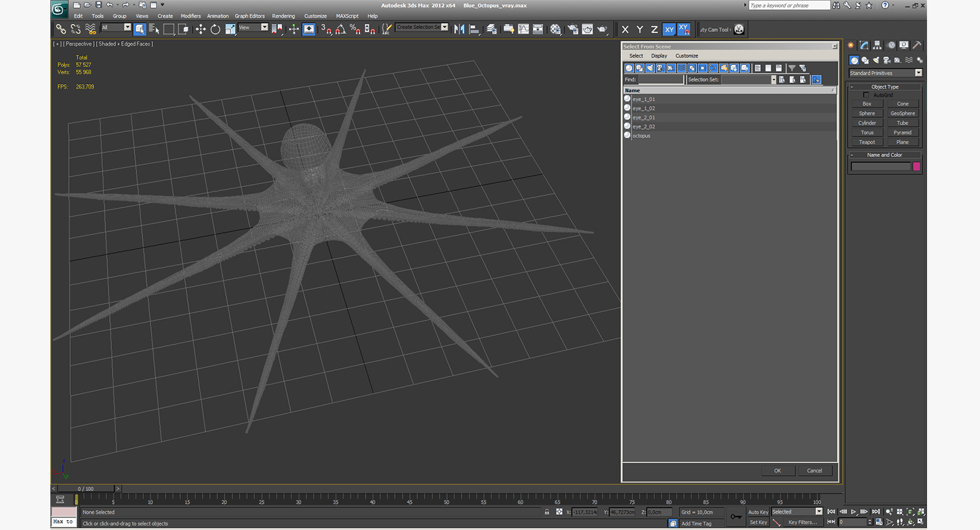Click the object name input field
The width and height of the screenshot is (980, 530).
881,166
